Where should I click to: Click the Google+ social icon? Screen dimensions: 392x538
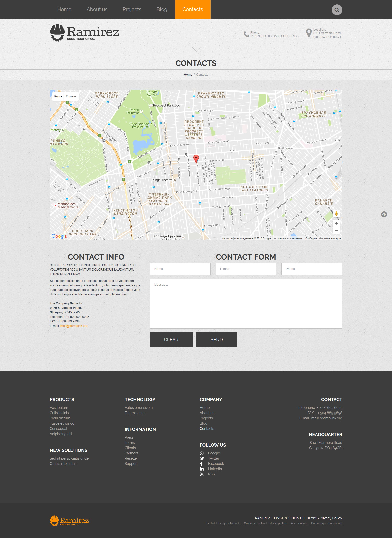[202, 453]
